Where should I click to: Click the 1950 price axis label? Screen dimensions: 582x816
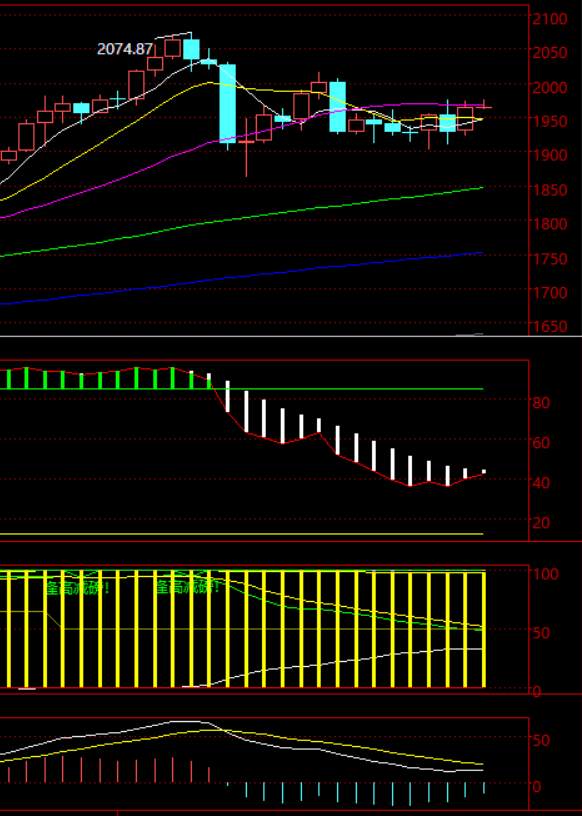tap(550, 121)
